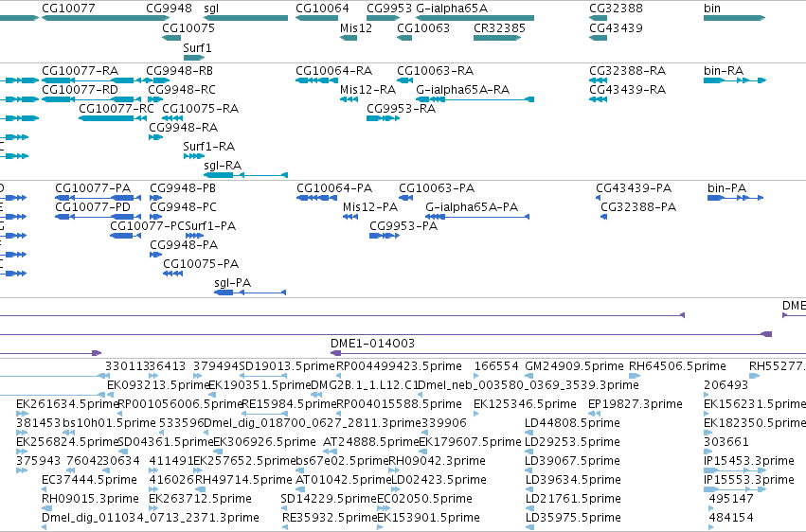806x532 pixels.
Task: Select the CG10077 gene bar
Action: 105,18
